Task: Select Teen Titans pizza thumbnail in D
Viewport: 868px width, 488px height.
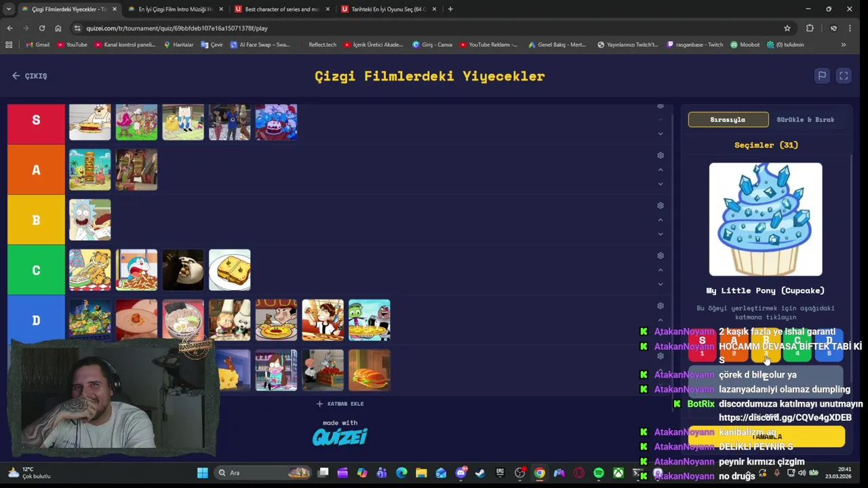Action: pos(370,320)
